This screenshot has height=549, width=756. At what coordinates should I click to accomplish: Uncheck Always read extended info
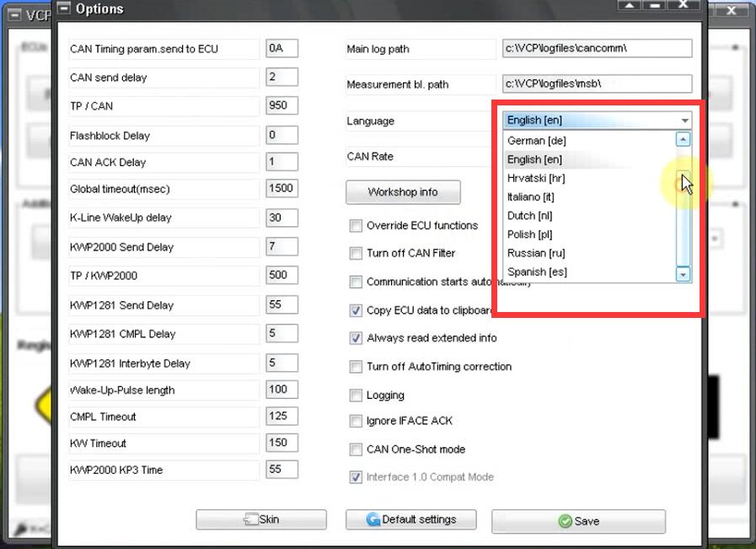(x=356, y=338)
